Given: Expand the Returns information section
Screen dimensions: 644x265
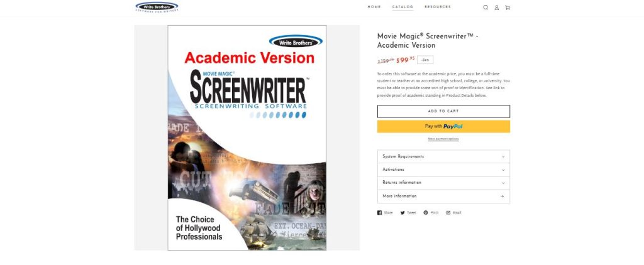Looking at the screenshot, I should [443, 183].
